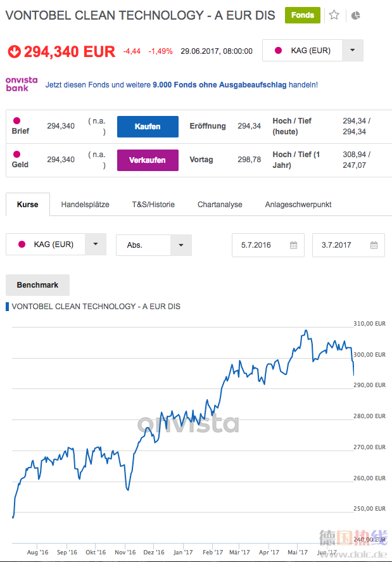This screenshot has width=392, height=562.
Task: Follow link 9.000 Fonds ohne Ausgabeaufschlag
Action: click(x=220, y=85)
